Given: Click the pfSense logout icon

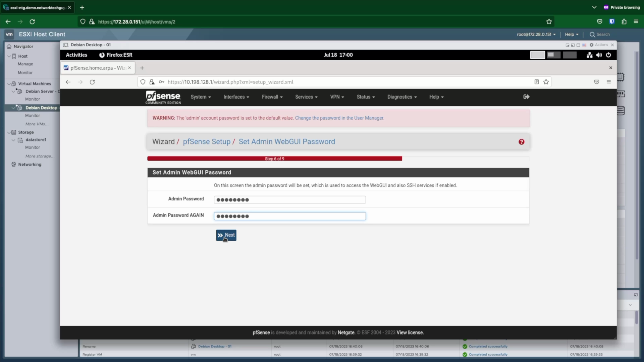Looking at the screenshot, I should (x=526, y=97).
